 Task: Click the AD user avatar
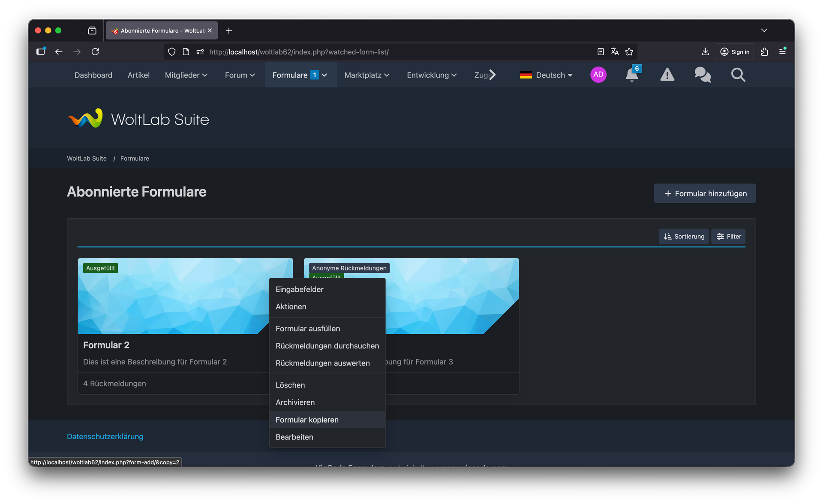pos(598,75)
